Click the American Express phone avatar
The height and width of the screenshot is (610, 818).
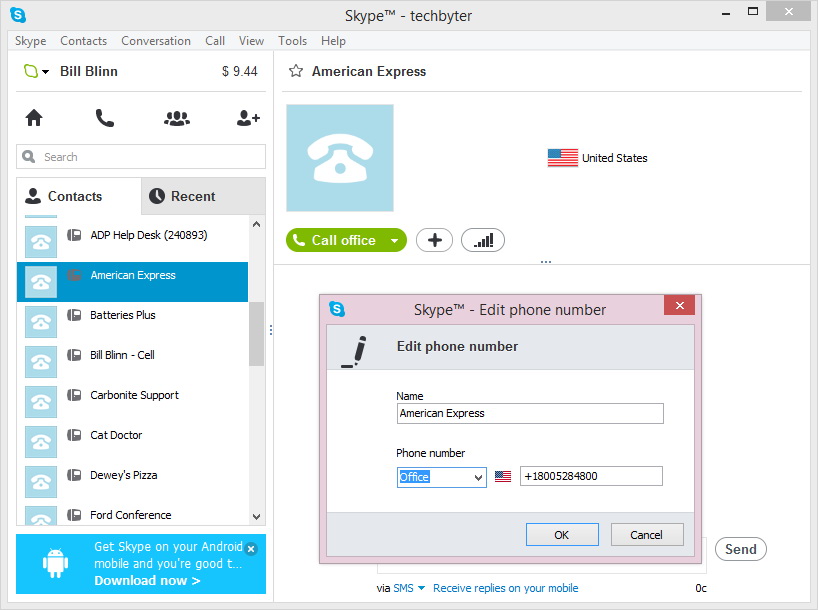(x=340, y=158)
